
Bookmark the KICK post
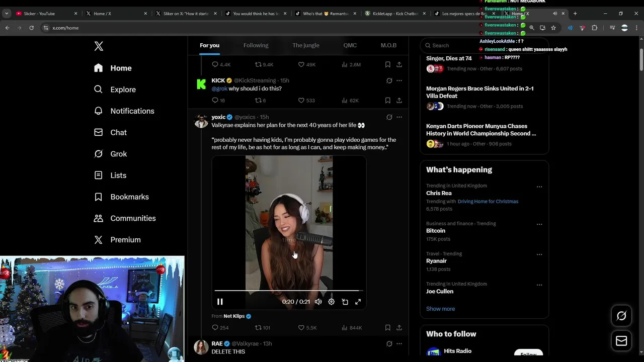pyautogui.click(x=387, y=101)
